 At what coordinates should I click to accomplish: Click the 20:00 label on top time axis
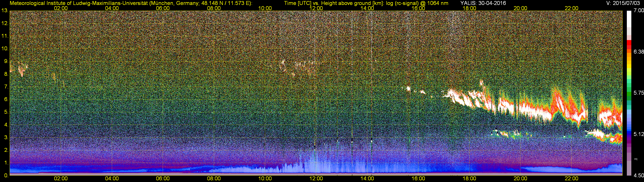point(521,8)
